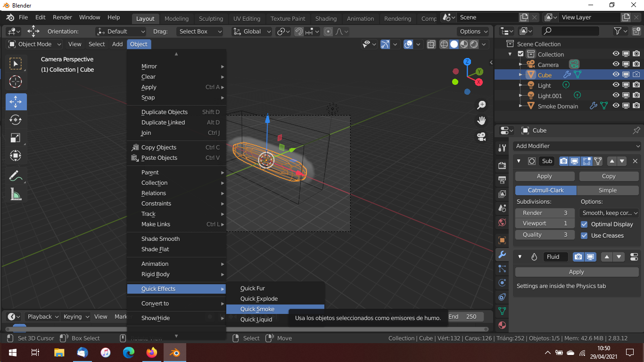
Task: Open the Scene properties tab
Action: click(x=502, y=208)
